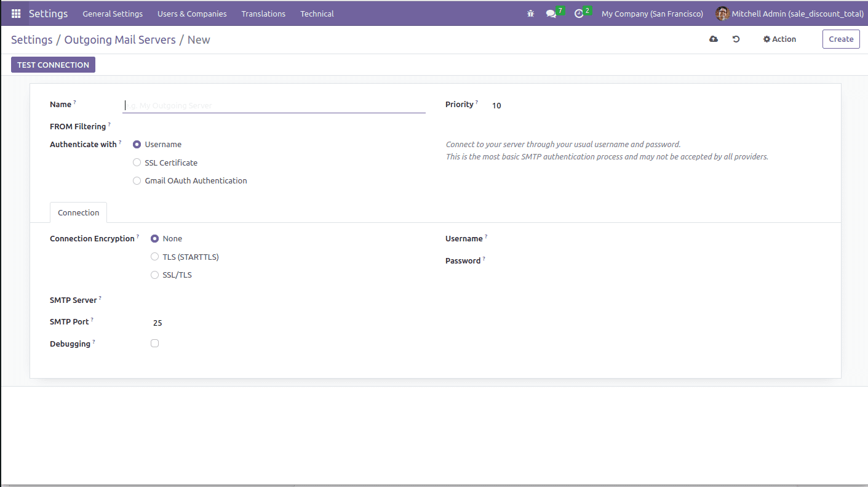Open Translations menu
The width and height of the screenshot is (868, 487).
(263, 14)
